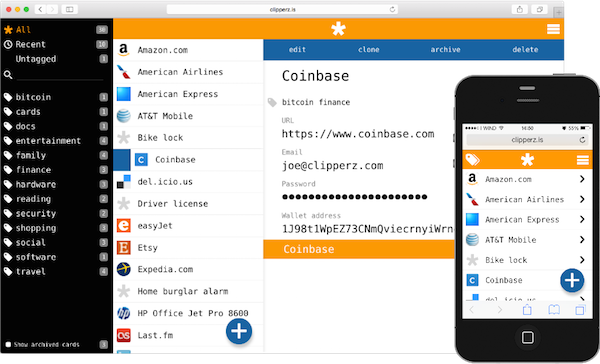The width and height of the screenshot is (600, 364).
Task: Filter by security tag in sidebar
Action: tap(56, 213)
